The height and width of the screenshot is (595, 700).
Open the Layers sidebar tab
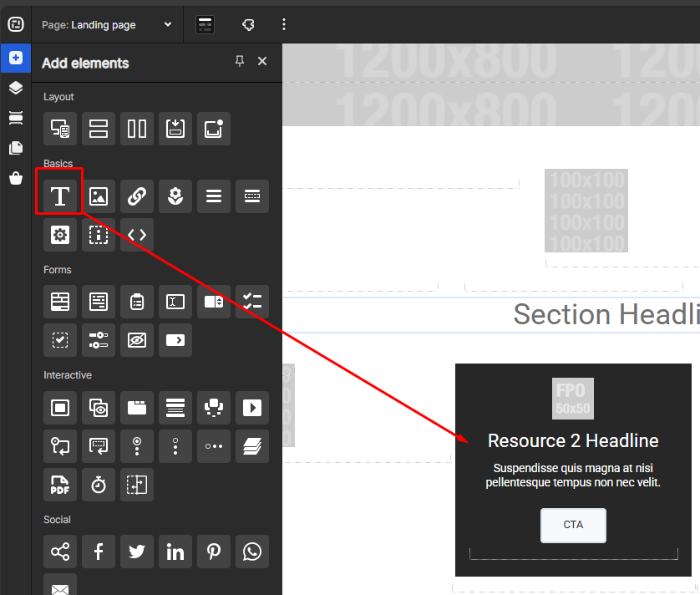tap(16, 88)
